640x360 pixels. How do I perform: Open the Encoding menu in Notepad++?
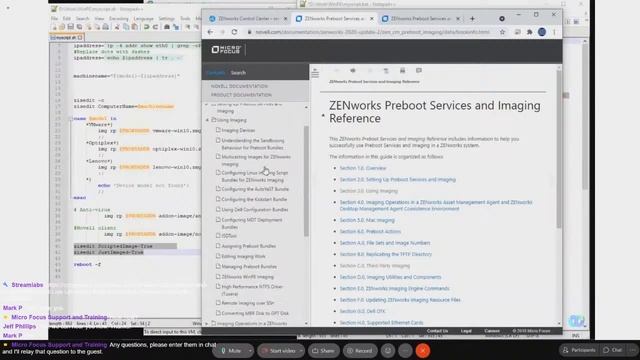point(118,19)
